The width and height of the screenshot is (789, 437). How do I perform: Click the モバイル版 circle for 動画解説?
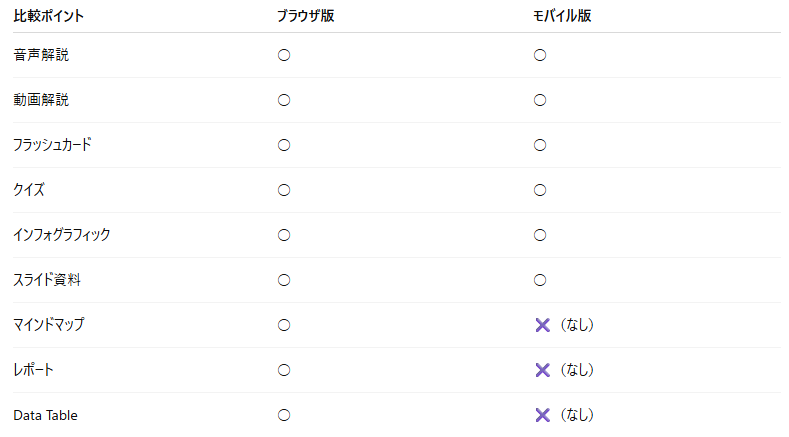[x=540, y=100]
